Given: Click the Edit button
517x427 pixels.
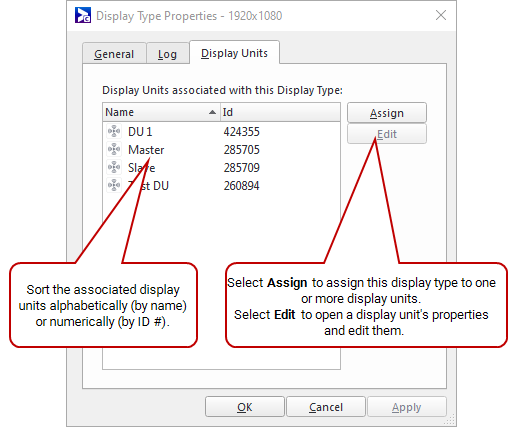Looking at the screenshot, I should point(387,134).
